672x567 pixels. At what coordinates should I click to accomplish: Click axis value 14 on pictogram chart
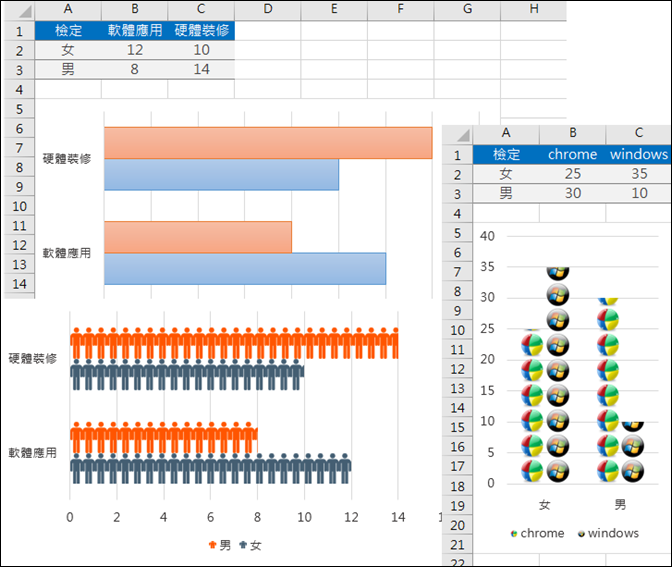click(x=398, y=517)
